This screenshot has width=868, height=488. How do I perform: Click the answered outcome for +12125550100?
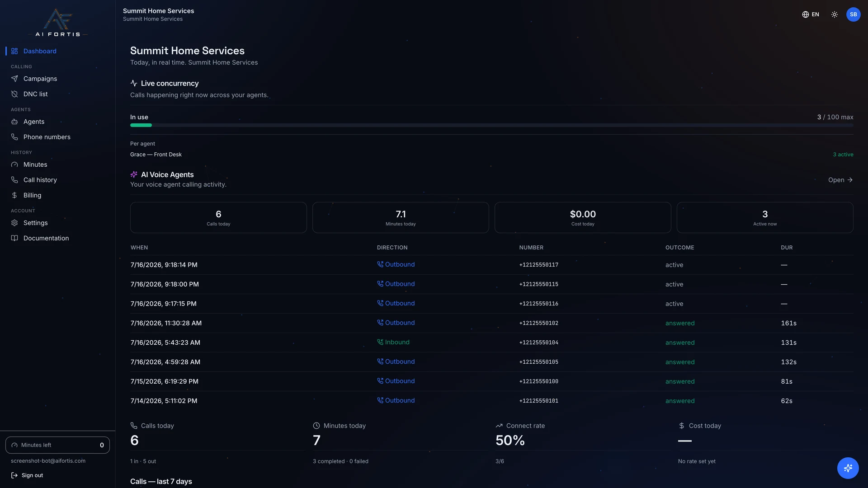(x=680, y=381)
